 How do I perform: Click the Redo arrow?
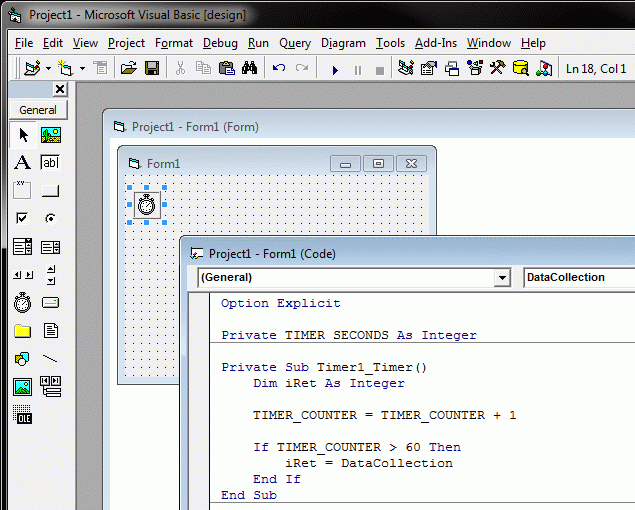pos(302,68)
